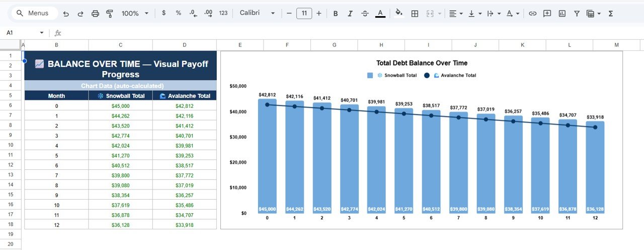Viewport: 644px width, 250px height.
Task: Click the Insert chart icon
Action: [x=562, y=14]
